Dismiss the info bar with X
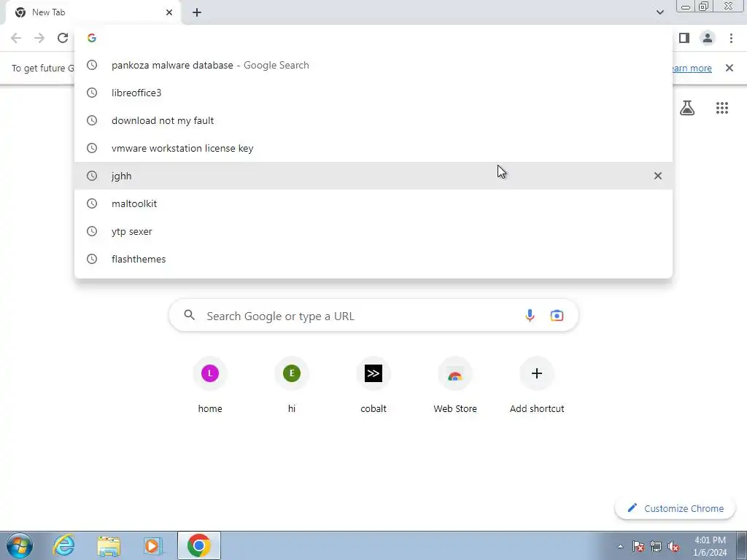Image resolution: width=747 pixels, height=560 pixels. coord(729,68)
